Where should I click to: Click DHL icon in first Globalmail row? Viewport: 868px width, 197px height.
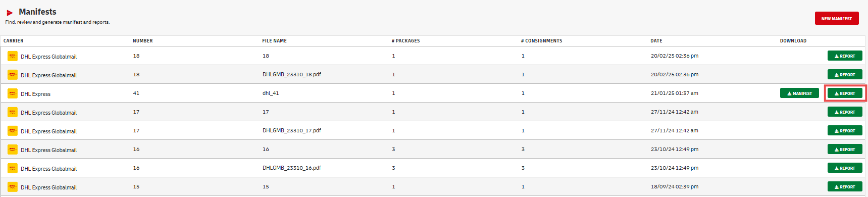[13, 56]
